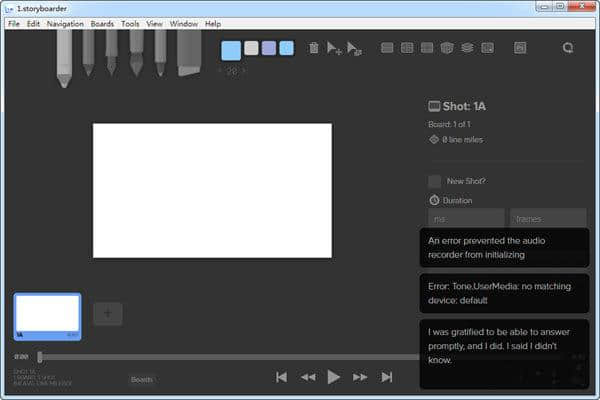Check the New Shot? checkbox
Image resolution: width=600 pixels, height=400 pixels.
(435, 181)
